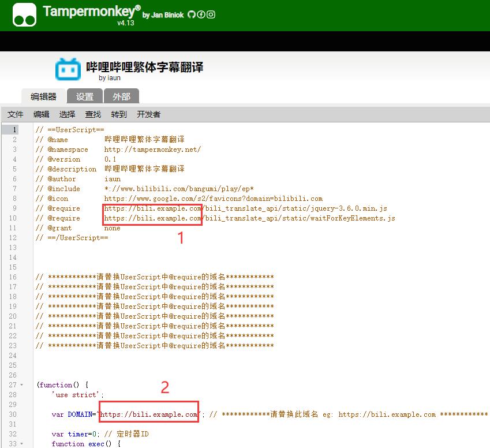Switch to the 外部 tab
Viewport: 490px width, 448px height.
click(121, 96)
